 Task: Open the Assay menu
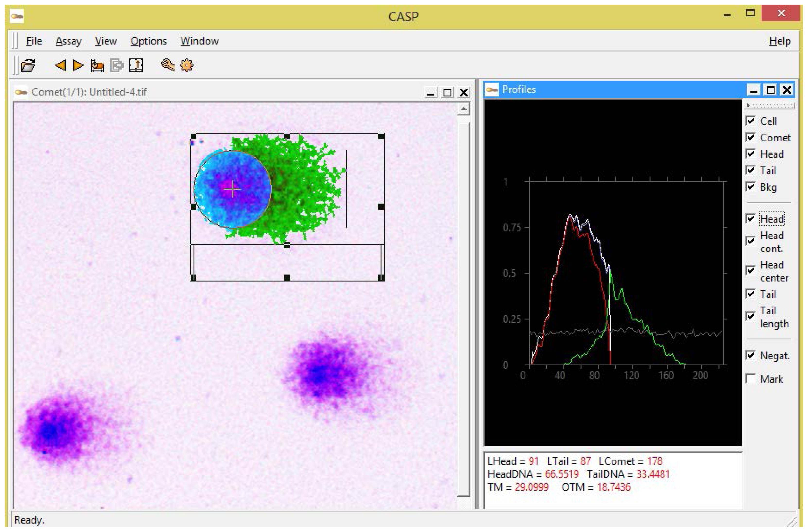point(69,41)
